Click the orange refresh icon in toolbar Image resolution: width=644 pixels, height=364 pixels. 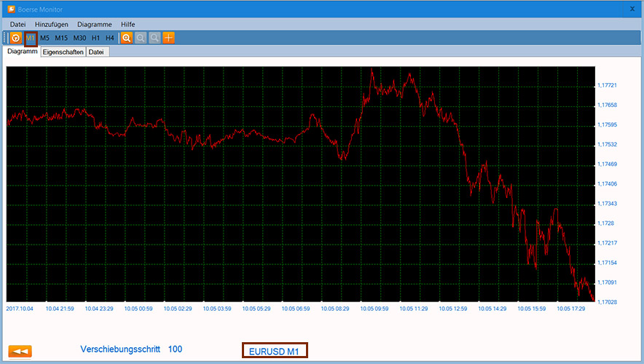(x=15, y=38)
